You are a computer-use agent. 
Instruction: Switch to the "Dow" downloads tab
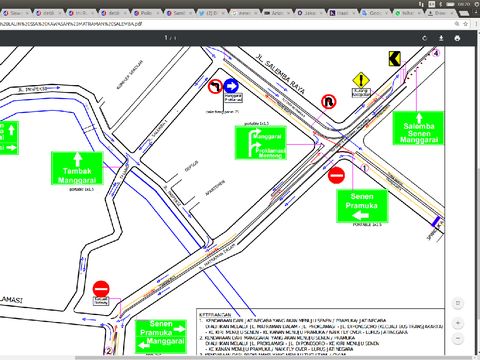point(440,13)
